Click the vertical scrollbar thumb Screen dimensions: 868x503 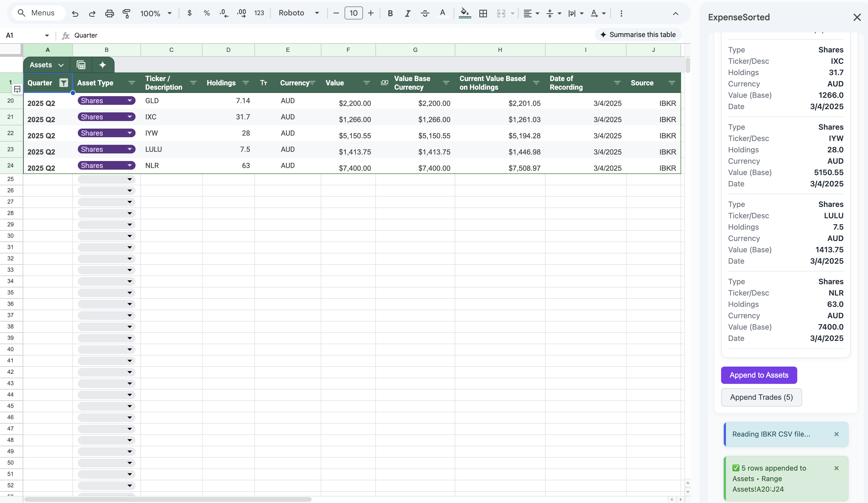(x=688, y=65)
